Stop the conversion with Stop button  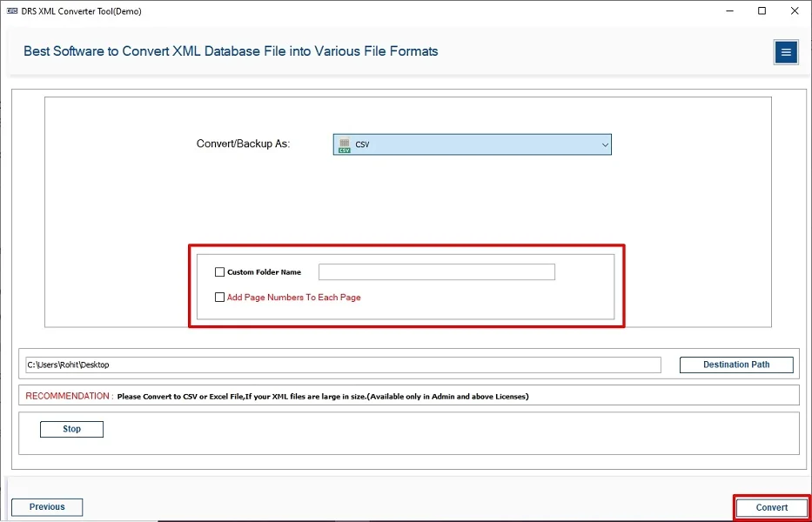pos(71,429)
